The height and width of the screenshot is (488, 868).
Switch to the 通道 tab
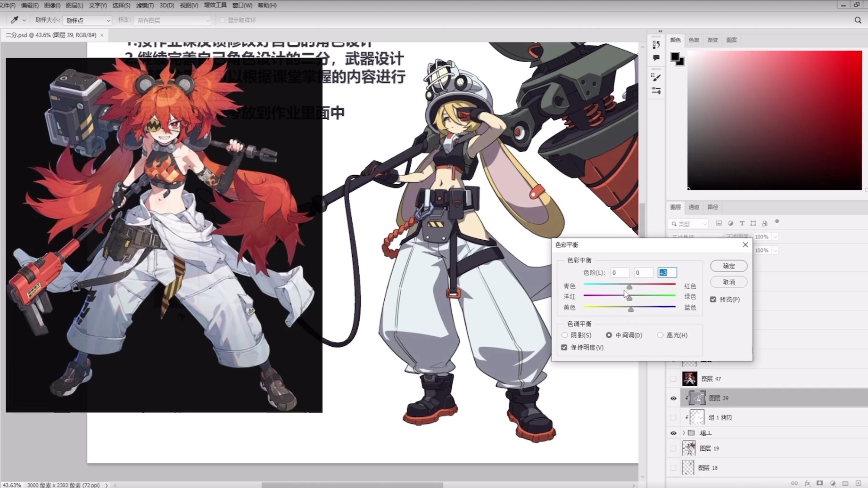[x=694, y=207]
